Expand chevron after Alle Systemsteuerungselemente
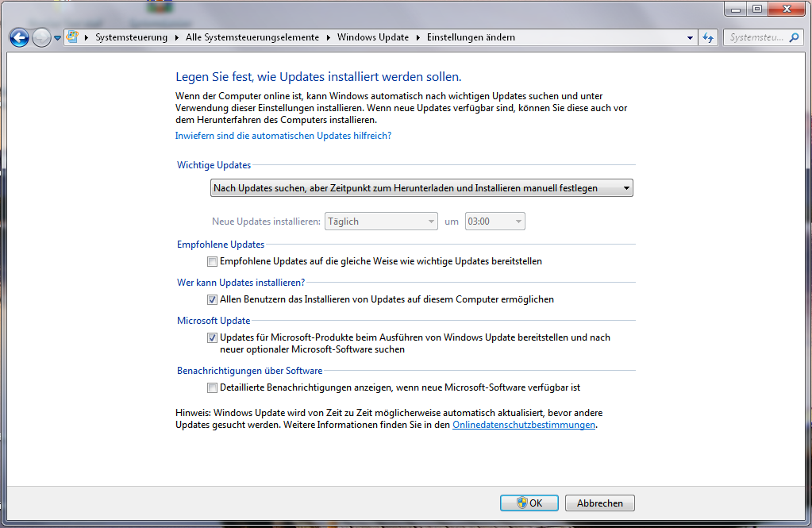The height and width of the screenshot is (528, 812). click(329, 37)
